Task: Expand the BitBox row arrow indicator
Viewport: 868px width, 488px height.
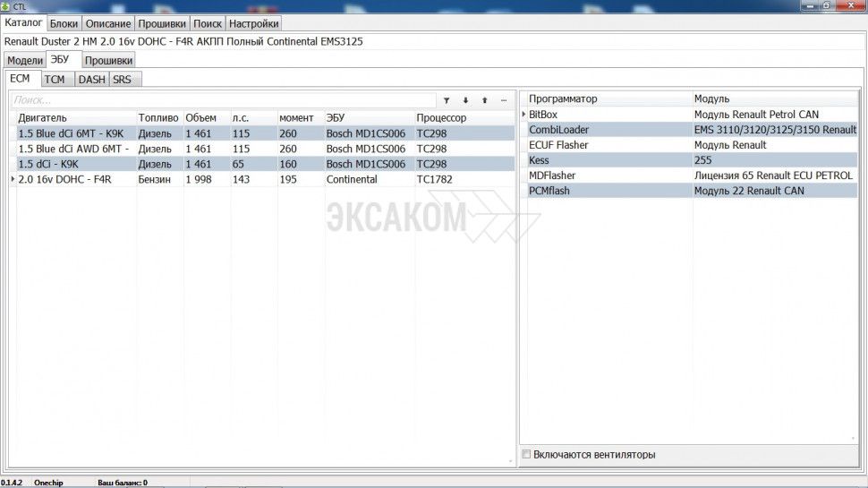Action: pos(523,115)
